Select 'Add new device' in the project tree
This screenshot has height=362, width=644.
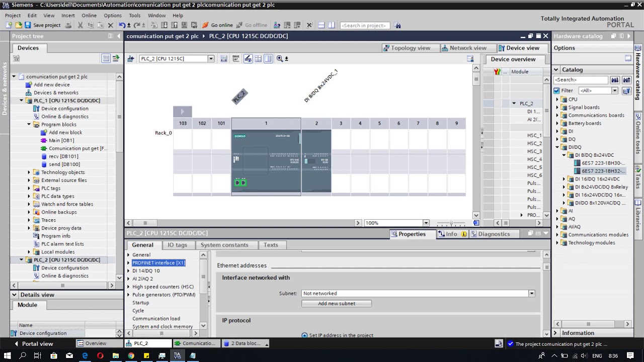coord(52,84)
